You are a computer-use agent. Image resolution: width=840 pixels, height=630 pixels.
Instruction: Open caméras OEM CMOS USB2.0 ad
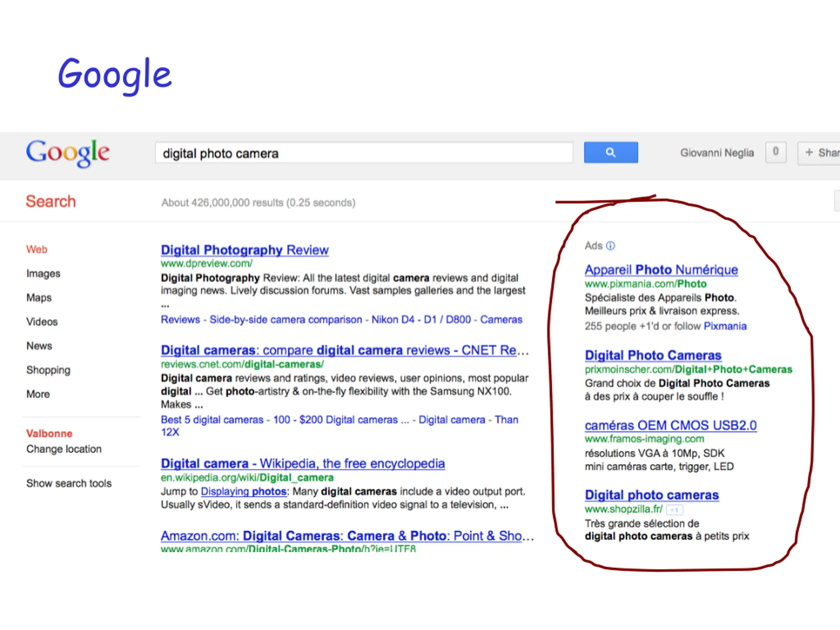pyautogui.click(x=671, y=425)
